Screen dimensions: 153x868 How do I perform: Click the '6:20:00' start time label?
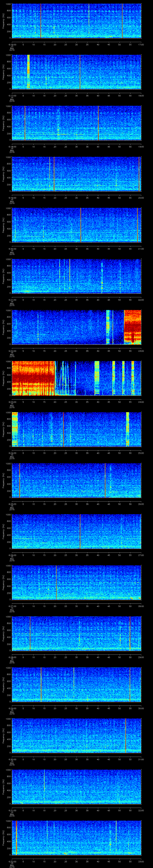12,249
